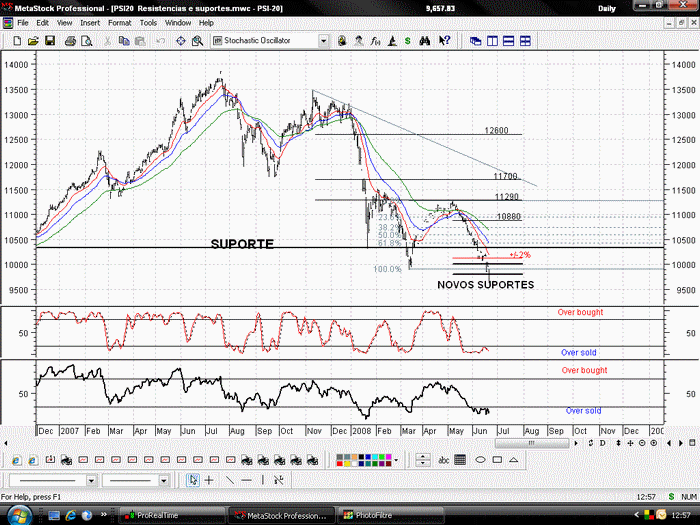
Task: Click the zoom box magnifier icon
Action: (197, 41)
